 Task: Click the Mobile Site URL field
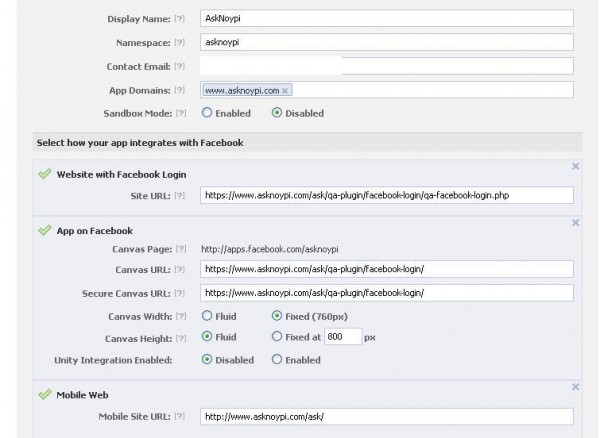386,417
